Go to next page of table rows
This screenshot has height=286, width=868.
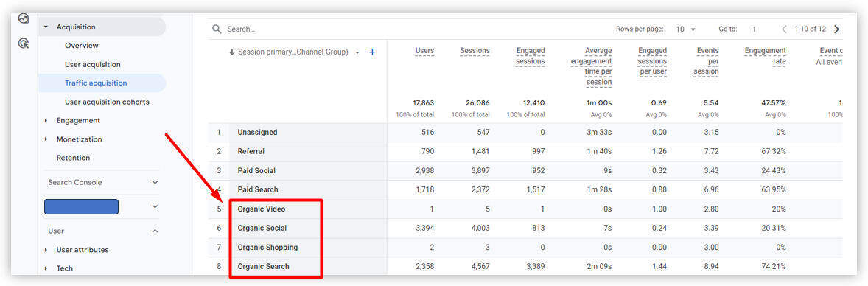point(836,29)
